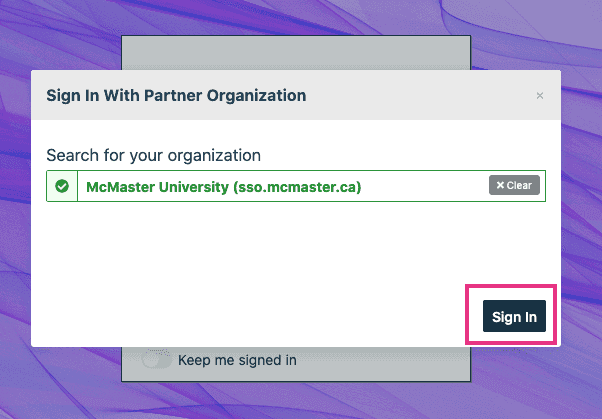Close the partner organization dialog
This screenshot has width=602, height=419.
[x=540, y=96]
